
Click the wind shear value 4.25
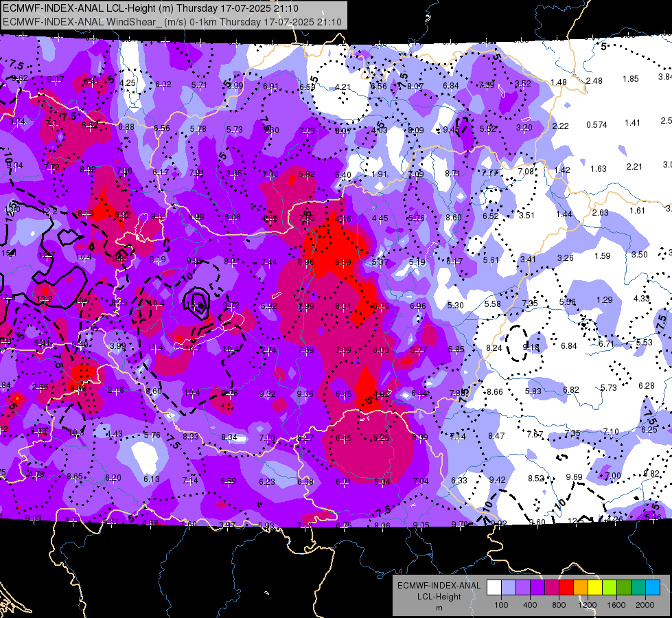(x=127, y=83)
